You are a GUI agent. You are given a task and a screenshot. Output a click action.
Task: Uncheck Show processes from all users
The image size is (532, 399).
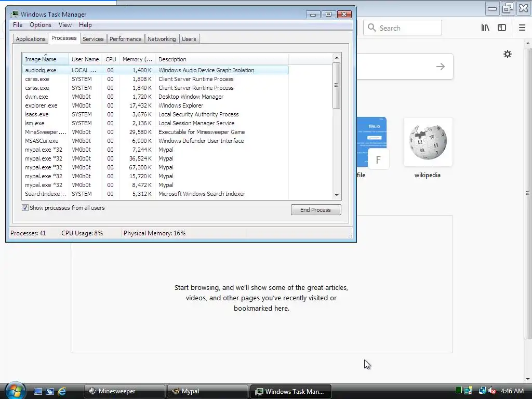click(x=25, y=208)
